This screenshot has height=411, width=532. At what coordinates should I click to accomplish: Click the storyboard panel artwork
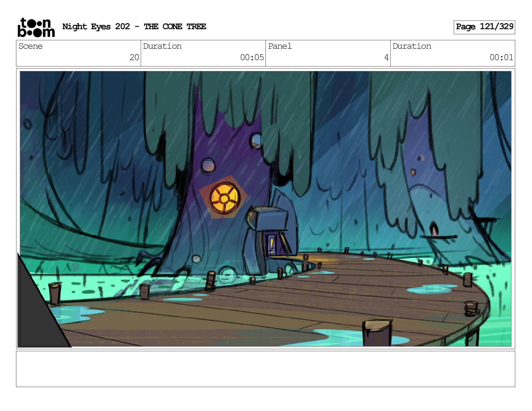pyautogui.click(x=265, y=209)
